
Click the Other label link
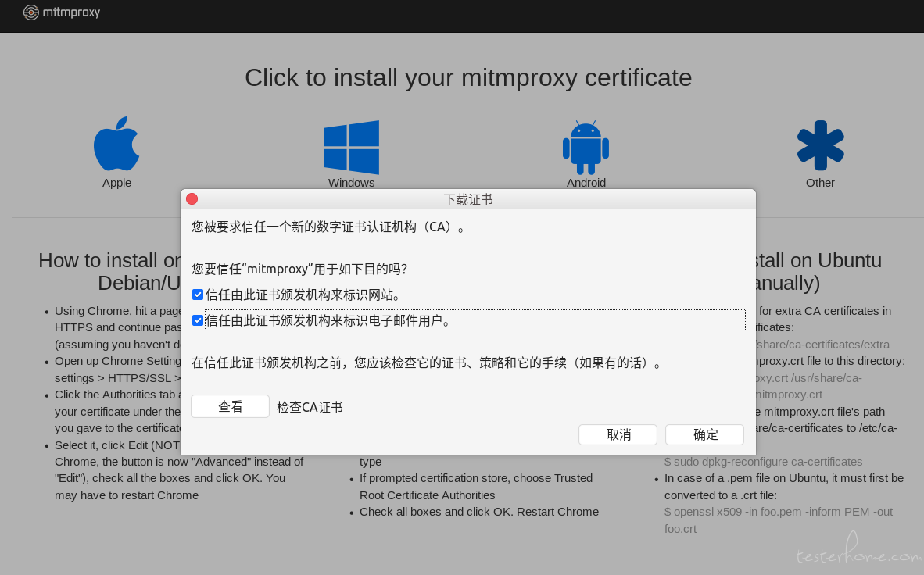tap(820, 183)
